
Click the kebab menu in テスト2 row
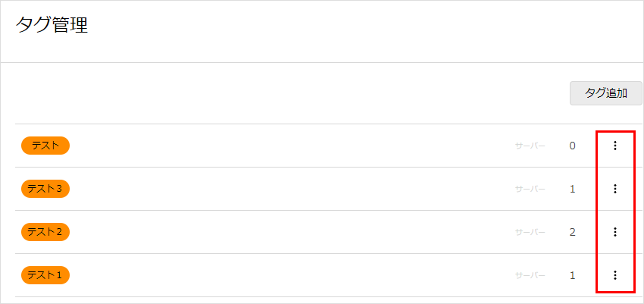(x=615, y=232)
